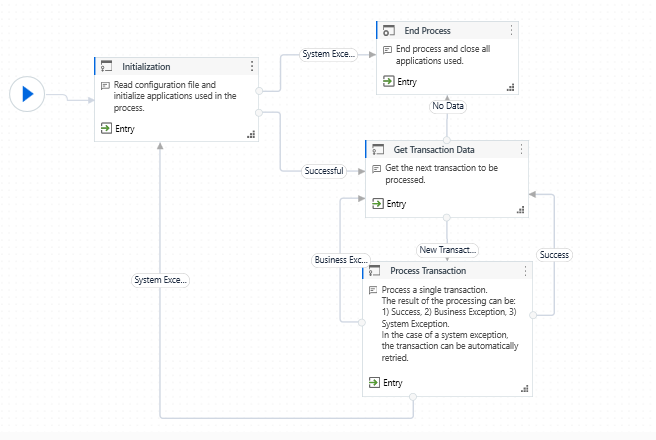The height and width of the screenshot is (440, 656).
Task: Click the Entry icon in Process Transaction
Action: (374, 383)
